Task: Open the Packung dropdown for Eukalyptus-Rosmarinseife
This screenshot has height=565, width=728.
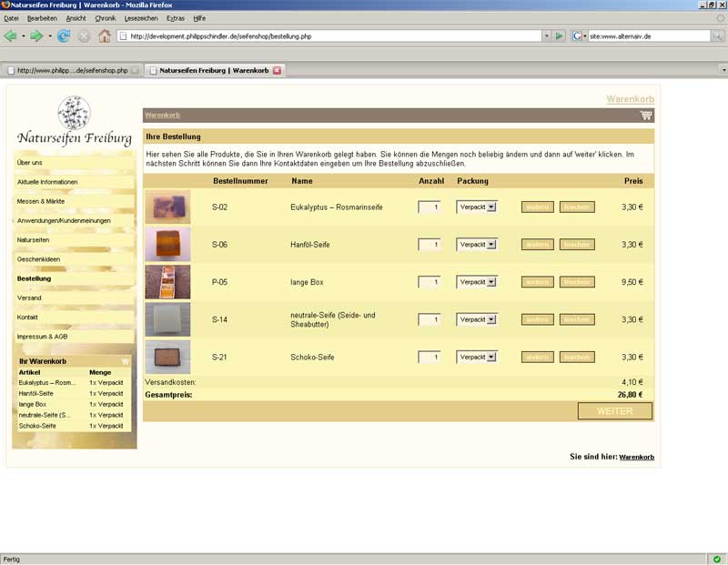Action: tap(477, 207)
